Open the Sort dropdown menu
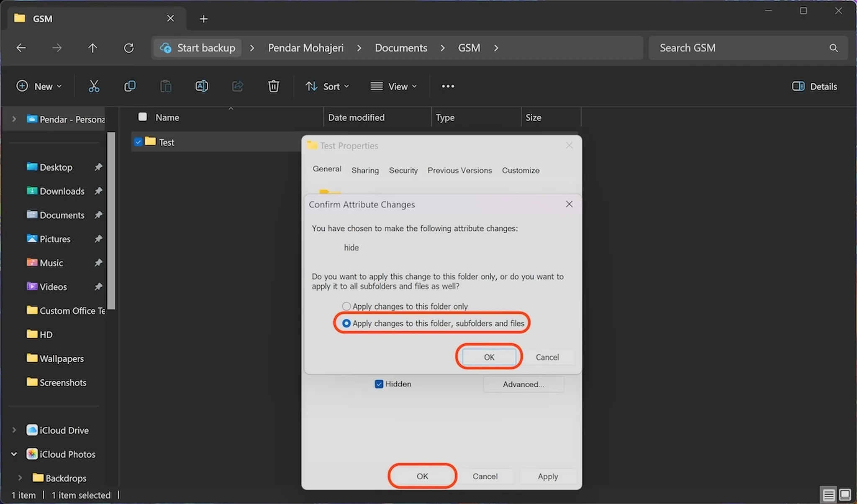 tap(327, 86)
